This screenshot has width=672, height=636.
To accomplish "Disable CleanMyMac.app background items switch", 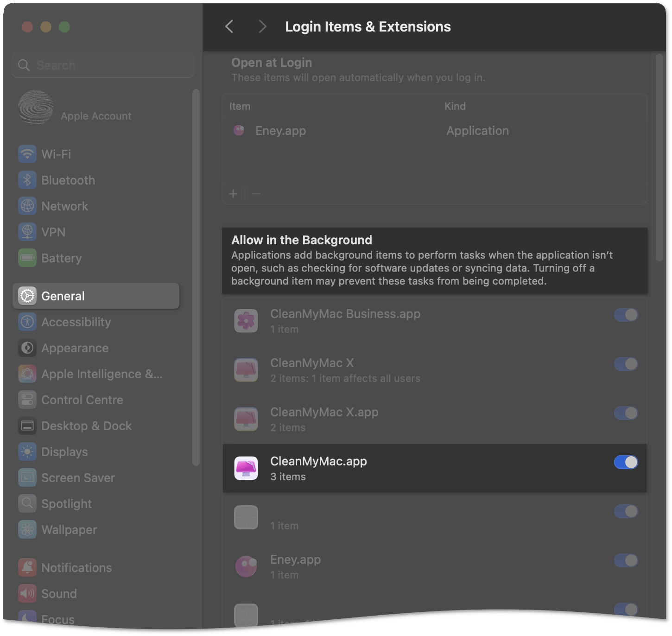I will [626, 462].
